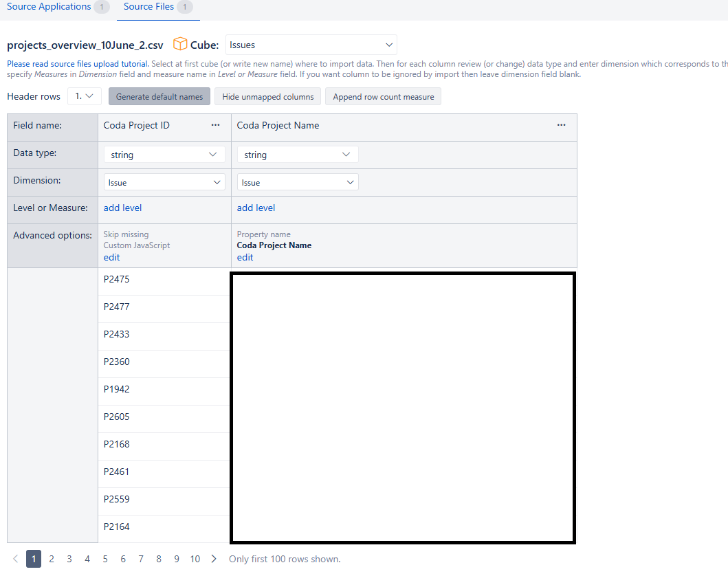The height and width of the screenshot is (587, 728).
Task: Select page 1 in pagination
Action: [x=34, y=559]
